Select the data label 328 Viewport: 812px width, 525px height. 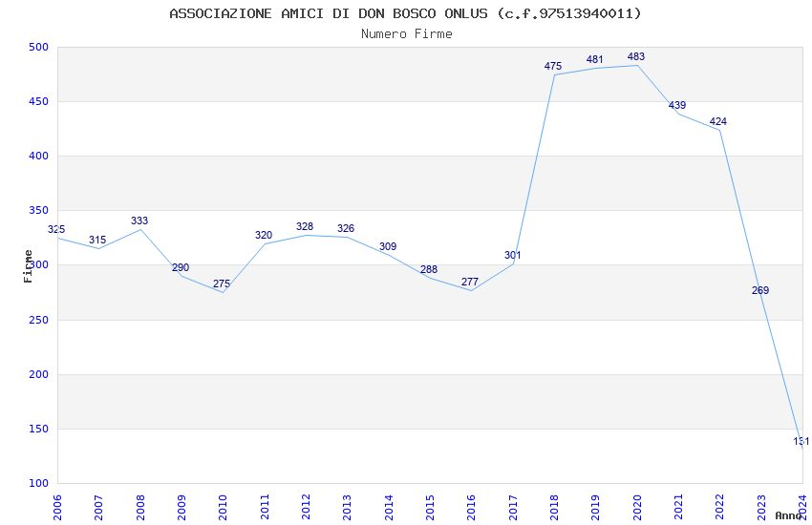click(305, 226)
